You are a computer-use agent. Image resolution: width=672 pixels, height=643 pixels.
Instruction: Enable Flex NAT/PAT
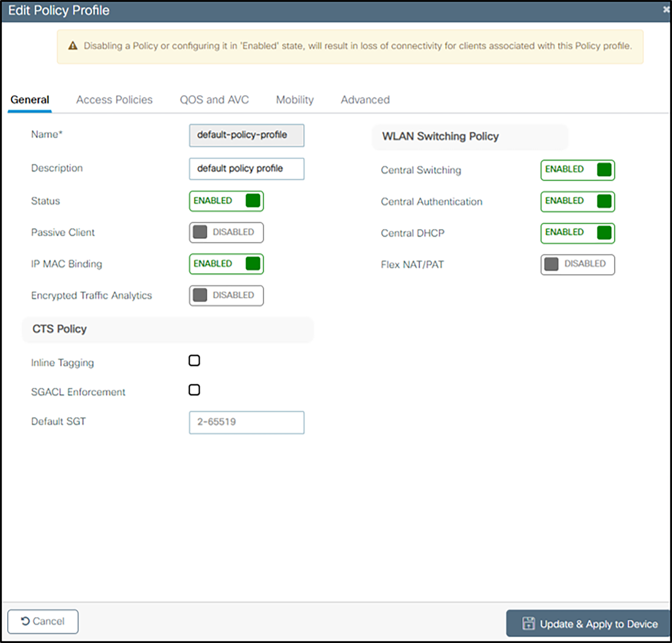pyautogui.click(x=578, y=264)
